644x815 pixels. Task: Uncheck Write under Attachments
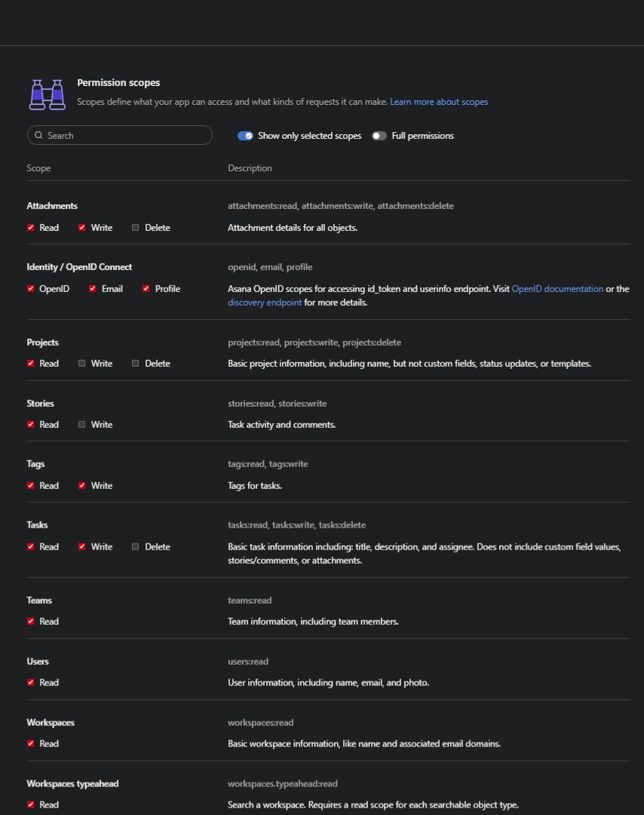[81, 228]
